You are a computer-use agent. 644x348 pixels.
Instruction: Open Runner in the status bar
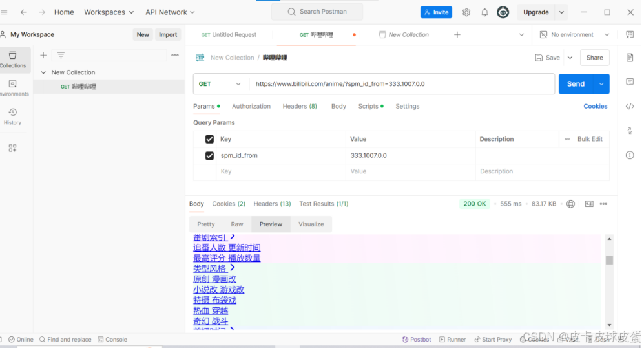click(x=453, y=340)
